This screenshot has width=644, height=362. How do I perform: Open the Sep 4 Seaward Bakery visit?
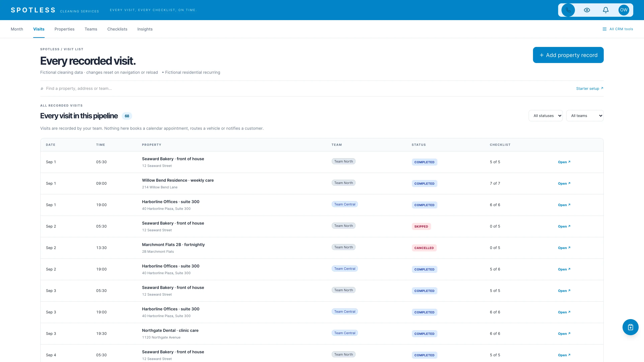pos(564,355)
